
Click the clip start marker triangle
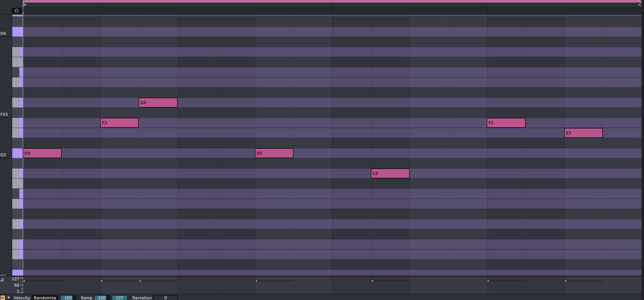(25, 5)
